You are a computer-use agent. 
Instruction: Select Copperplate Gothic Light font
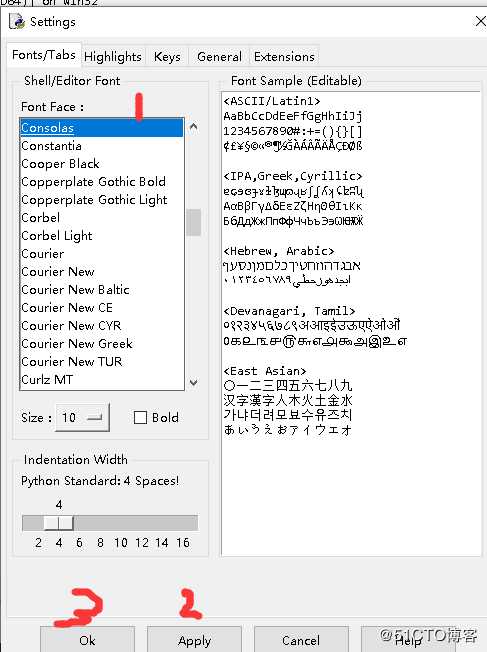point(101,200)
